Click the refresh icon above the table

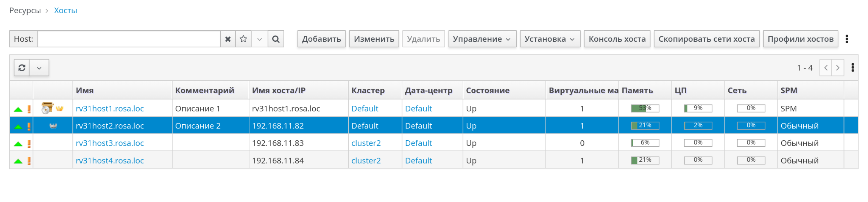tap(22, 68)
